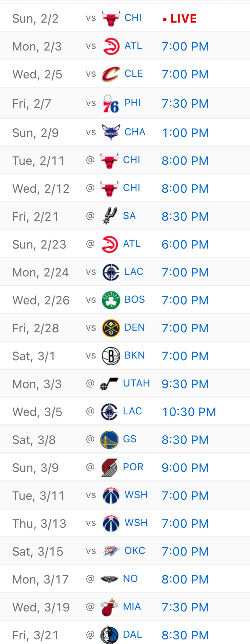Tap the Nuggets logo on 2/28
The image size is (250, 644).
[111, 328]
